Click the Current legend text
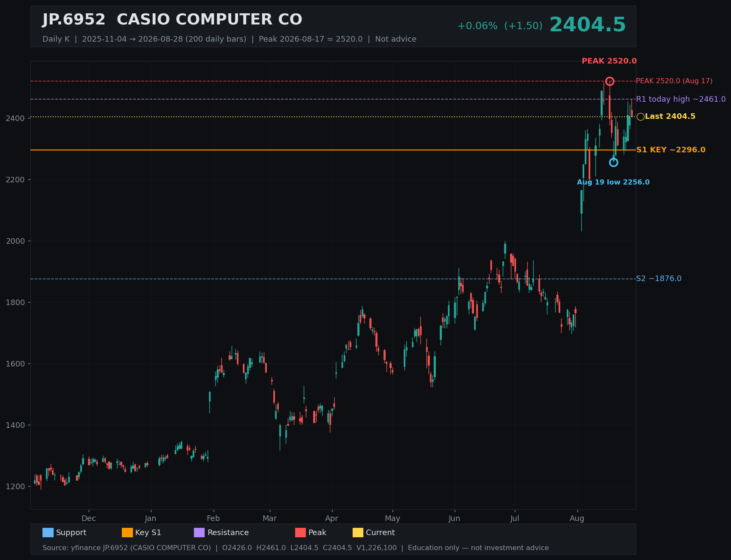Image resolution: width=731 pixels, height=560 pixels. tap(381, 533)
